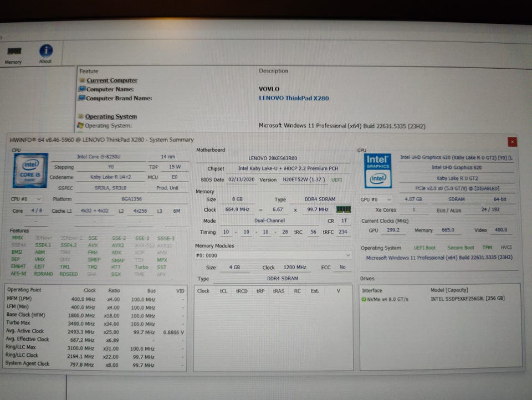Click the GPU memory 4.07 GB field
The width and height of the screenshot is (532, 400).
tap(413, 199)
